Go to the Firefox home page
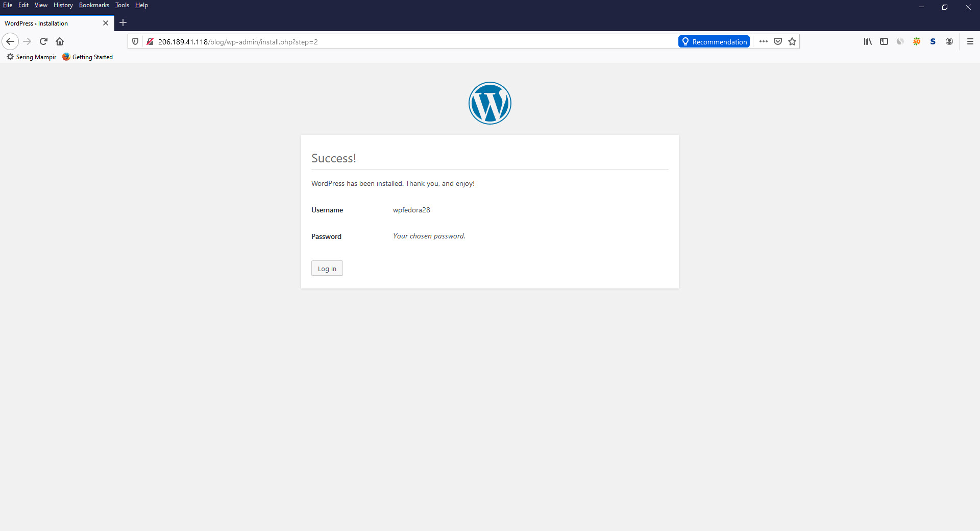 [x=60, y=41]
